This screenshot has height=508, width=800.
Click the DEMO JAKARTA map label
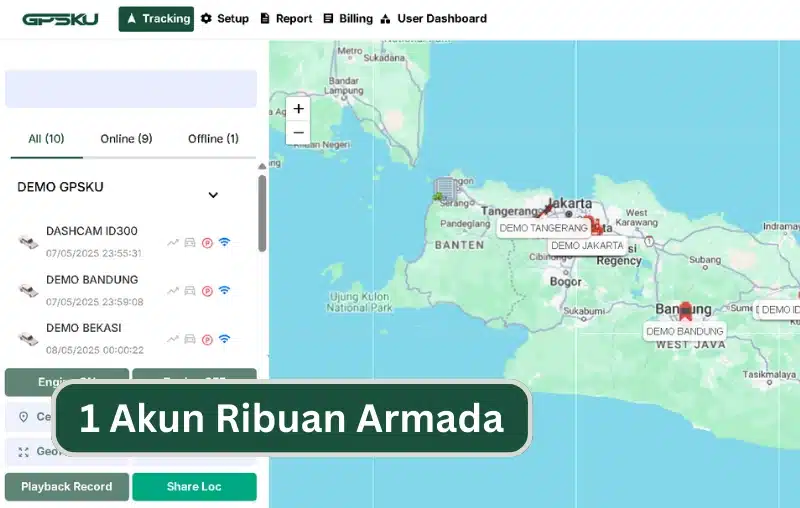coord(587,246)
